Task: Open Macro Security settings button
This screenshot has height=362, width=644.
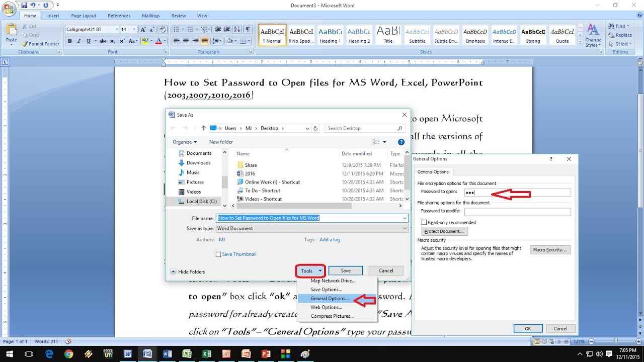Action: pyautogui.click(x=550, y=250)
